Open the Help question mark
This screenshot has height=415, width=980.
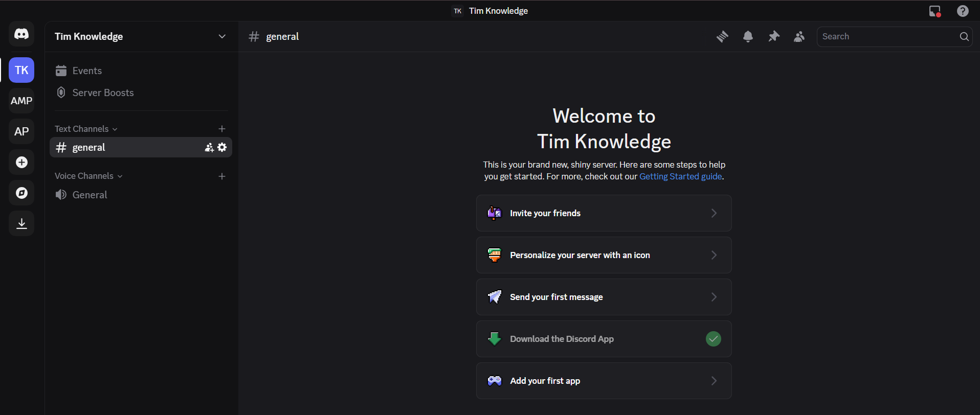pyautogui.click(x=963, y=11)
